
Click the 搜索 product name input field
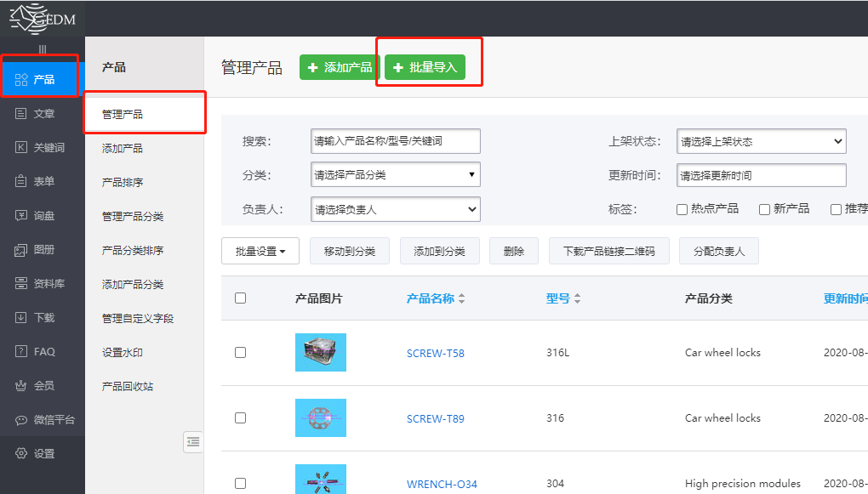395,141
